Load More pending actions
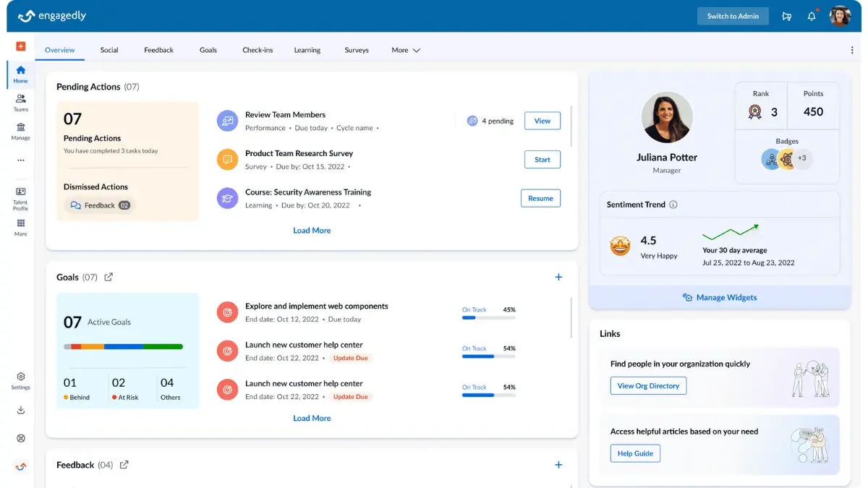This screenshot has height=488, width=868. 312,231
